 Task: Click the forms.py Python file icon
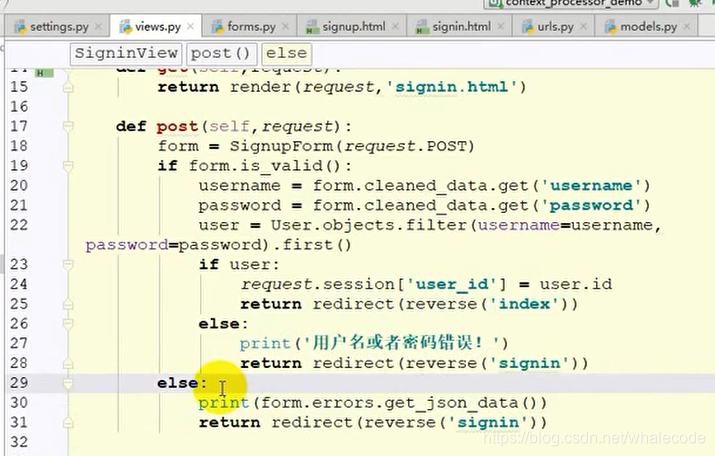[x=218, y=27]
